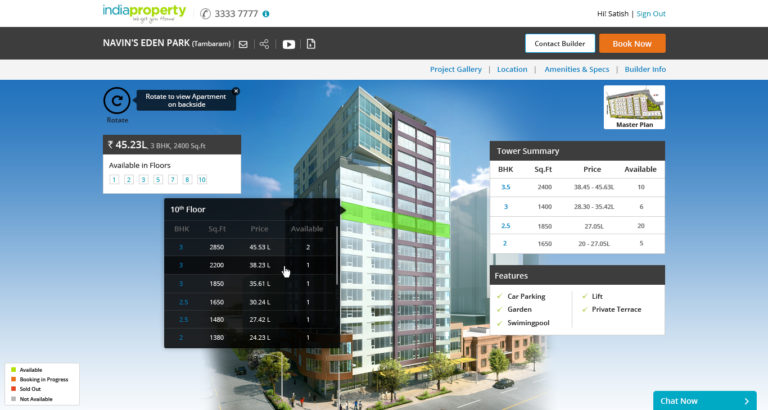Screen dimensions: 768x410
Task: Select floor 5 in Available in Floors
Action: tap(158, 180)
